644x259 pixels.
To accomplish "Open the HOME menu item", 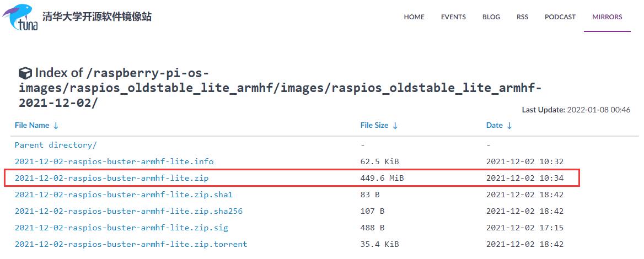I will 414,17.
